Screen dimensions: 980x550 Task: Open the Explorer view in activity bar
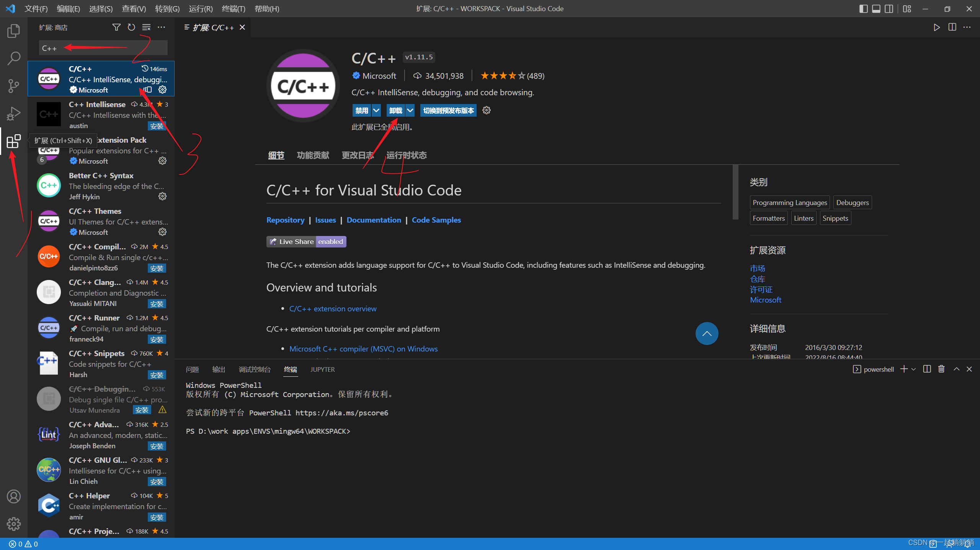(x=14, y=31)
